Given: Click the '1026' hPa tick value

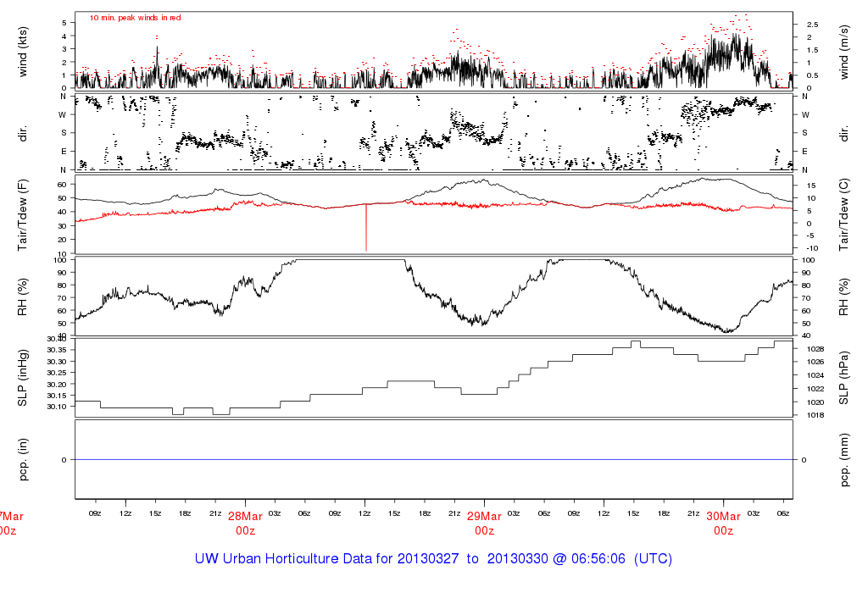Looking at the screenshot, I should pyautogui.click(x=815, y=362).
